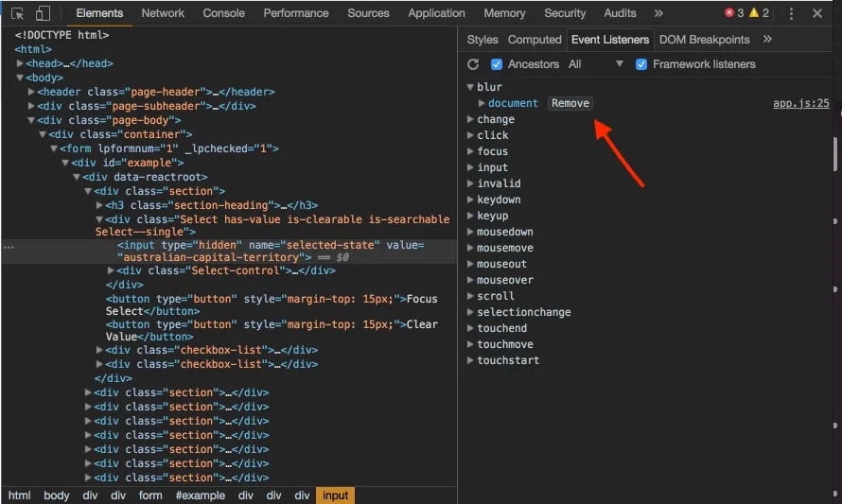Expand the focus event group
Viewport: 842px width, 504px height.
[x=470, y=151]
